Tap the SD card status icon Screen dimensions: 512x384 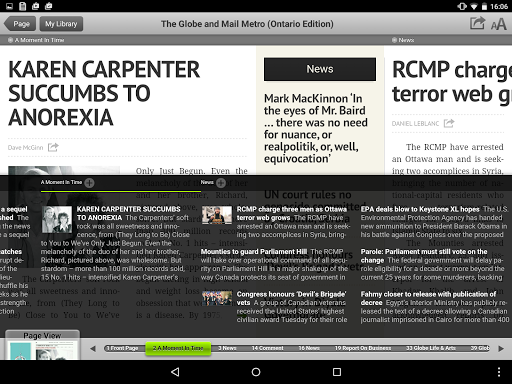click(x=22, y=6)
